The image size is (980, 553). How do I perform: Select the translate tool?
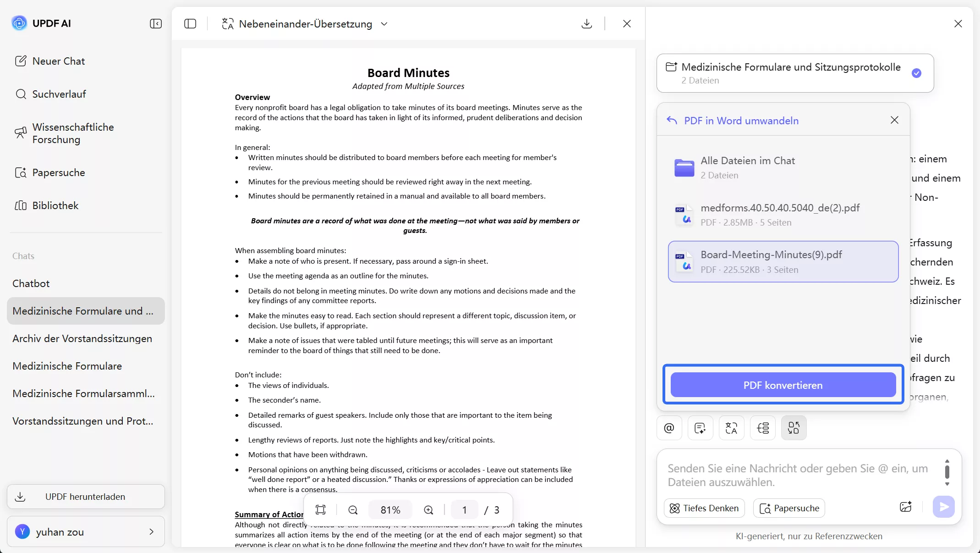[731, 428]
